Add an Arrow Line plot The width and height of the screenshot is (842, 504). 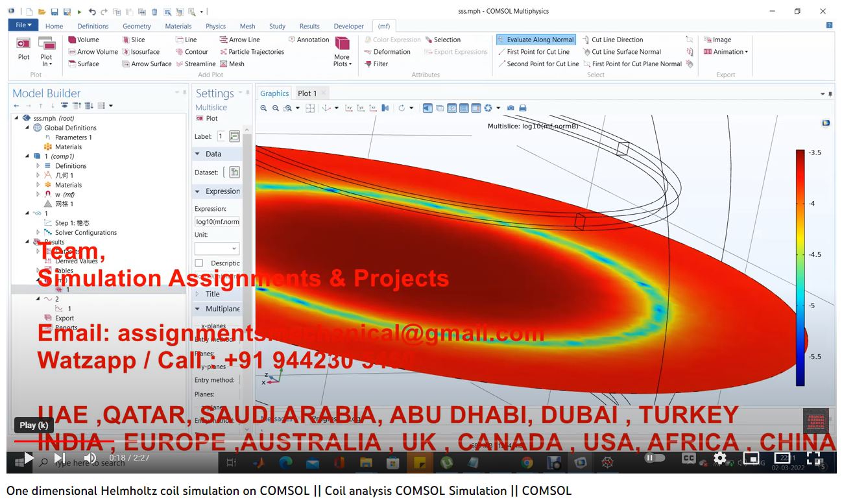239,40
